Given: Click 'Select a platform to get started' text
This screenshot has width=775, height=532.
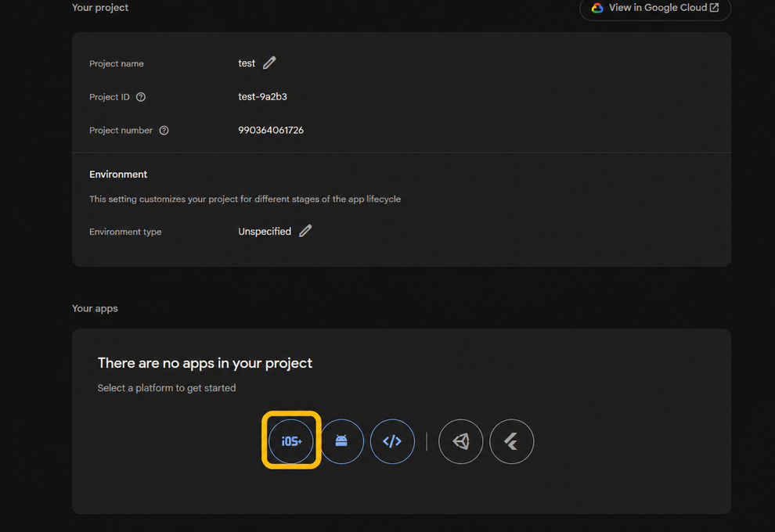Looking at the screenshot, I should (167, 388).
